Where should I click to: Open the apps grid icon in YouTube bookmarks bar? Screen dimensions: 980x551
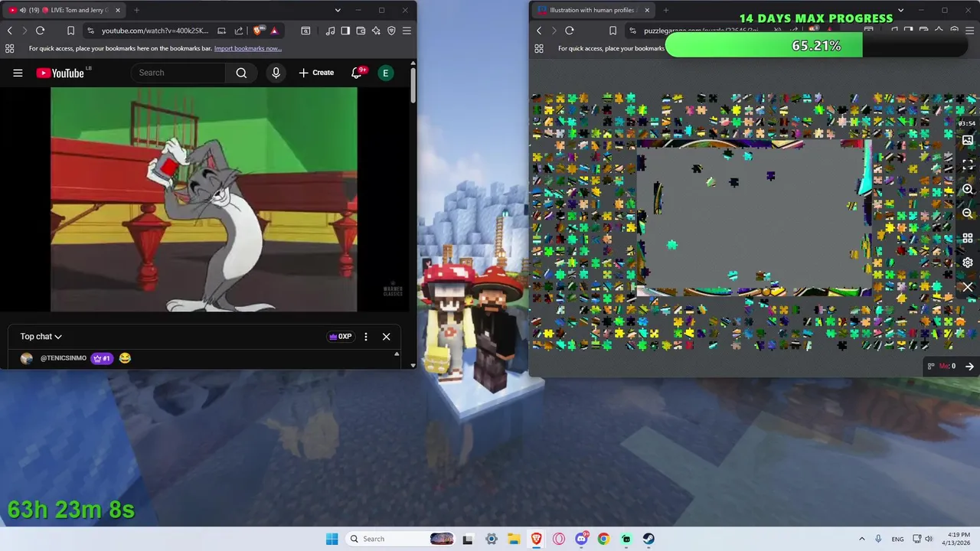click(x=10, y=48)
